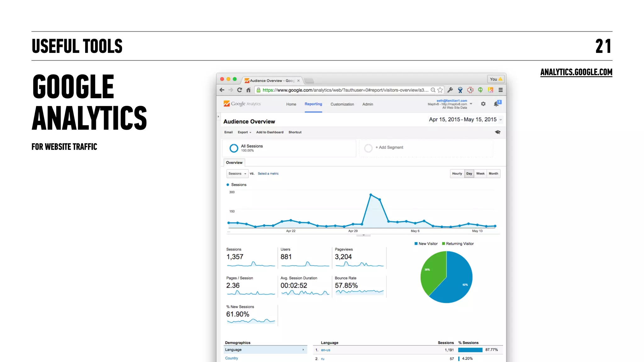The image size is (644, 362).
Task: Switch the chart to the Week view
Action: pyautogui.click(x=480, y=173)
